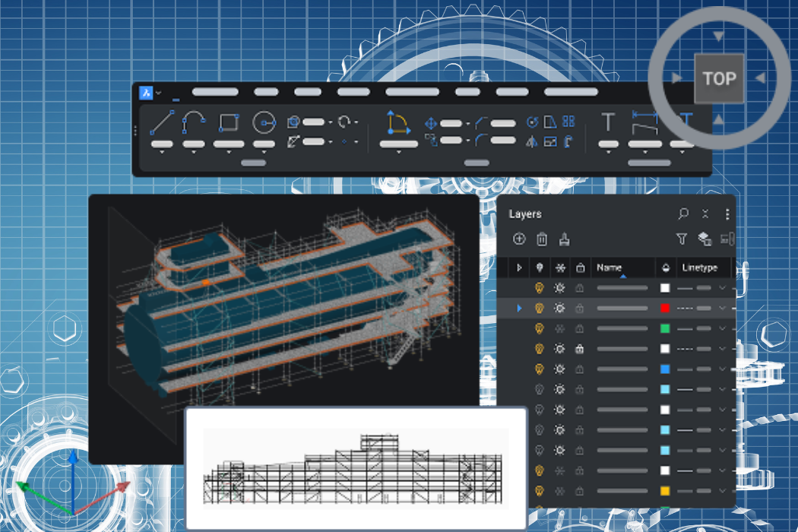Search layers with the magnifier icon
798x532 pixels.
683,214
